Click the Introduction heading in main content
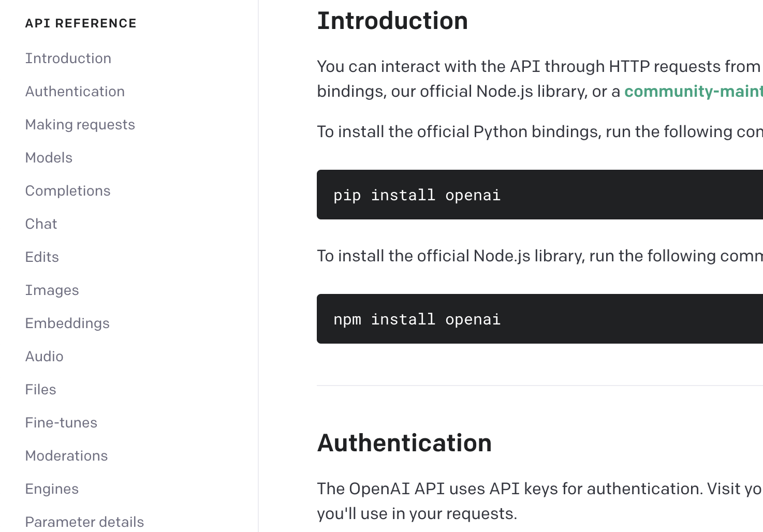The image size is (763, 532). [392, 21]
